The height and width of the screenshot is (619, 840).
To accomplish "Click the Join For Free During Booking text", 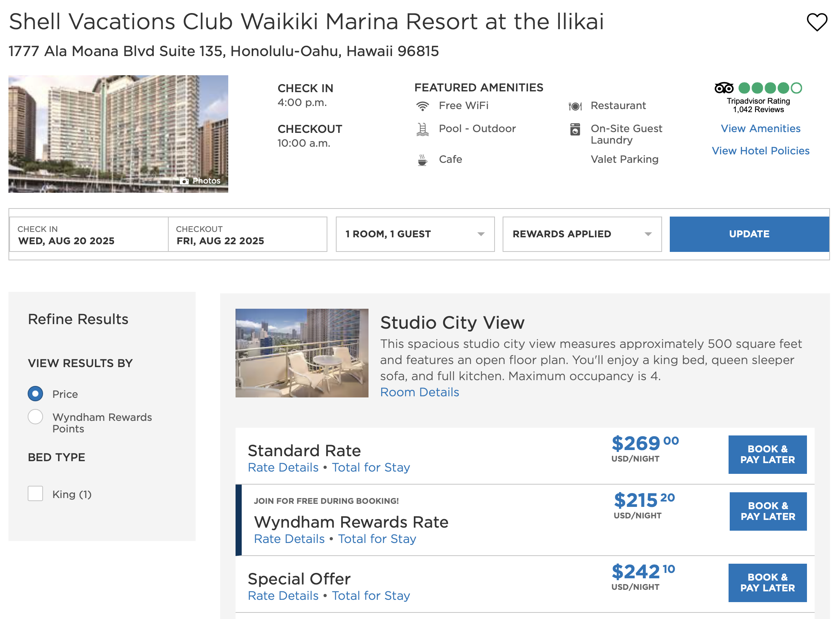I will (326, 501).
